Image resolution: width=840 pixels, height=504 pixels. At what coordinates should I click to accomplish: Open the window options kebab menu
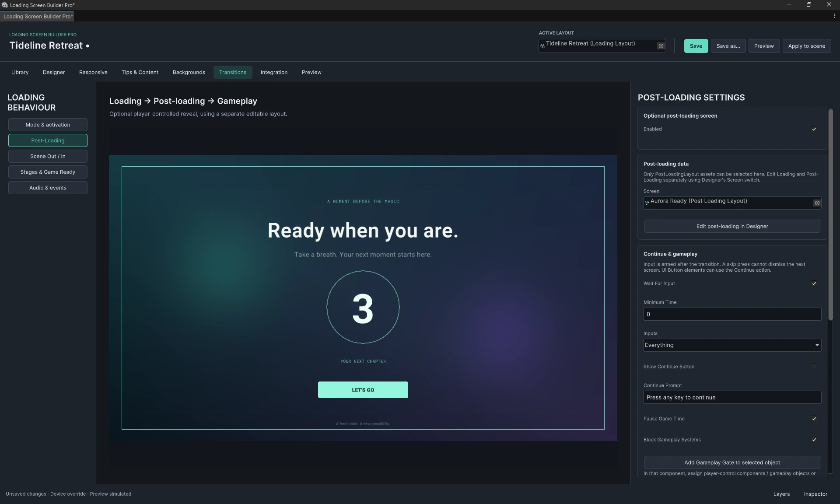834,16
